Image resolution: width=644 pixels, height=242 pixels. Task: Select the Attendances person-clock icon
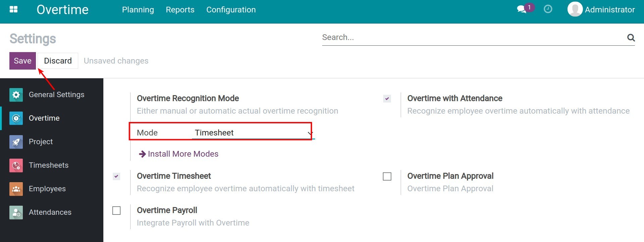point(15,212)
